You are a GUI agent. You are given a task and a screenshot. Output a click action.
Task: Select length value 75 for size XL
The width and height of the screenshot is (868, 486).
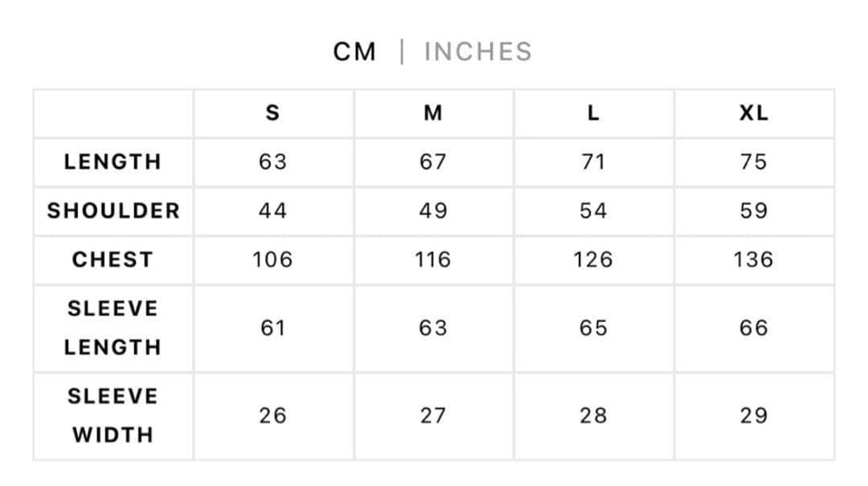(753, 161)
